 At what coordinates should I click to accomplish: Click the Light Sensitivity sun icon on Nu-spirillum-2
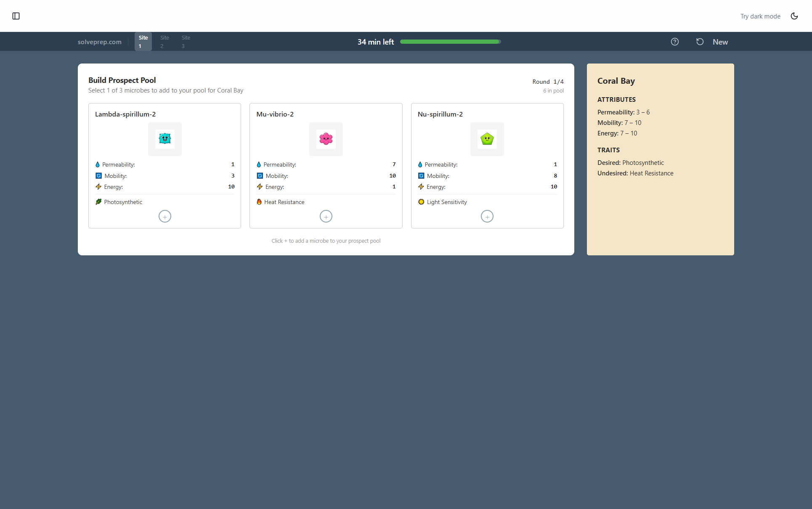coord(421,202)
